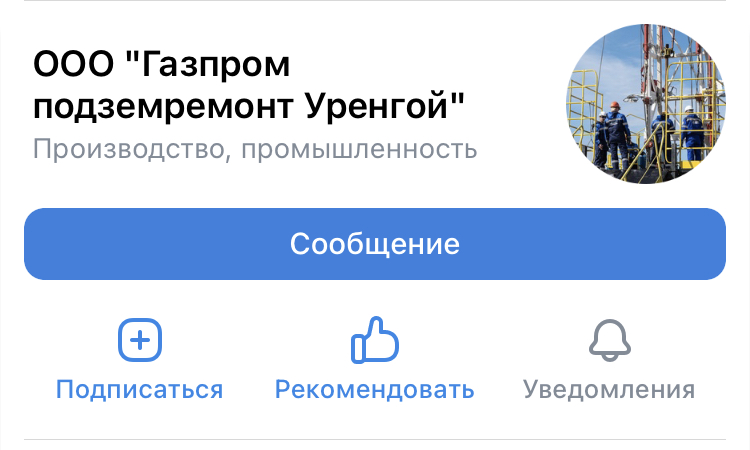The height and width of the screenshot is (450, 750).
Task: Toggle community alerts via Уведомления text
Action: (609, 389)
